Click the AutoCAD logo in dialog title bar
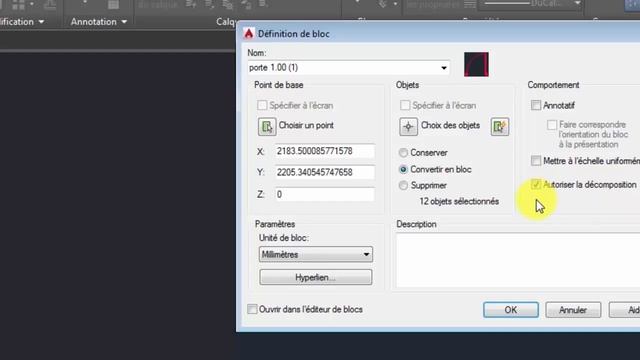 pos(249,33)
